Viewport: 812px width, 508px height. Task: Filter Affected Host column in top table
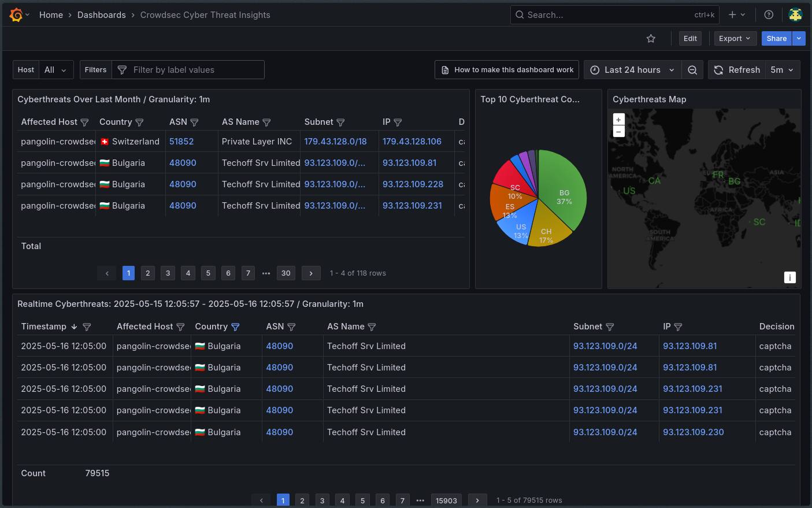[84, 123]
